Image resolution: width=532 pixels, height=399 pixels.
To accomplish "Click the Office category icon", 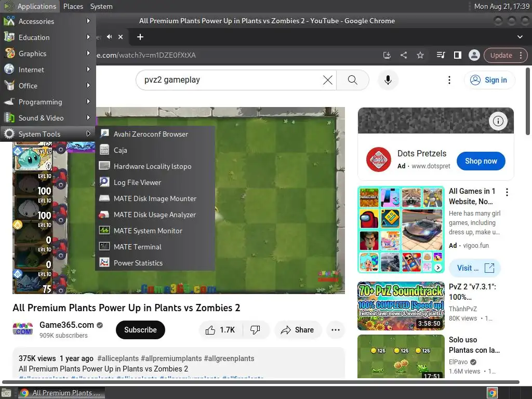I will tap(9, 86).
